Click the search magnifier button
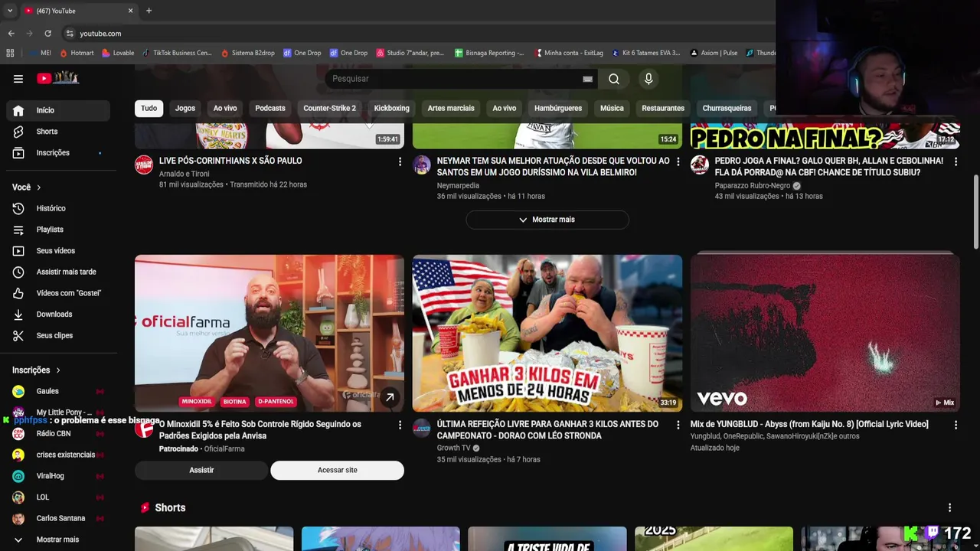Image resolution: width=980 pixels, height=551 pixels. pos(614,79)
